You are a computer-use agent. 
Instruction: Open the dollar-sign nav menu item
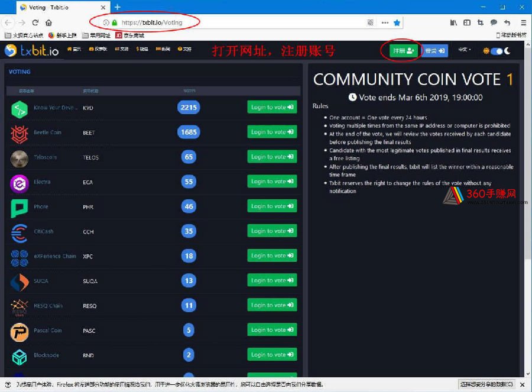pos(142,49)
